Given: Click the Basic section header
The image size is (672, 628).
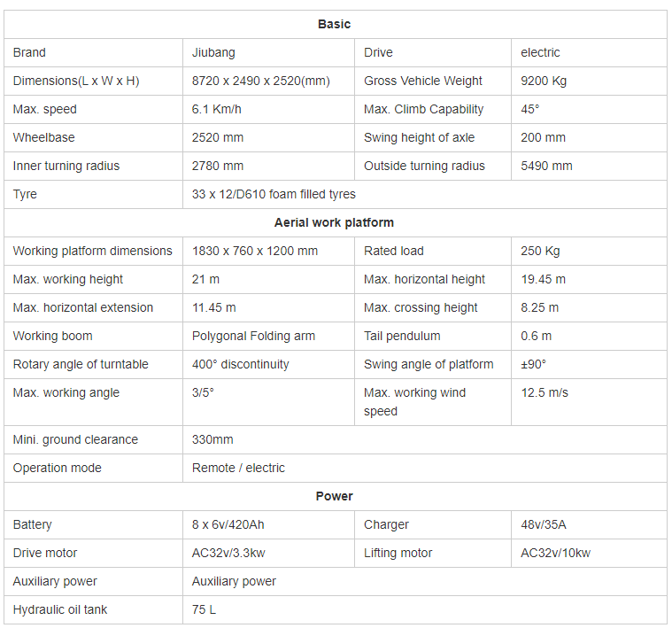Looking at the screenshot, I should pos(335,24).
